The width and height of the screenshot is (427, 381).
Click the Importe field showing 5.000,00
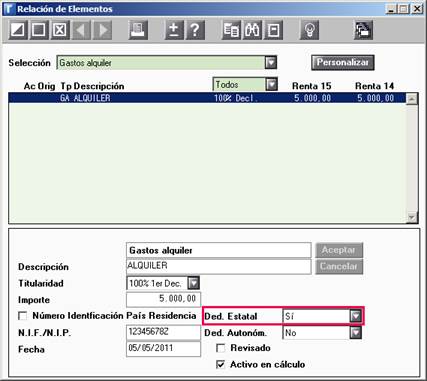(x=164, y=299)
